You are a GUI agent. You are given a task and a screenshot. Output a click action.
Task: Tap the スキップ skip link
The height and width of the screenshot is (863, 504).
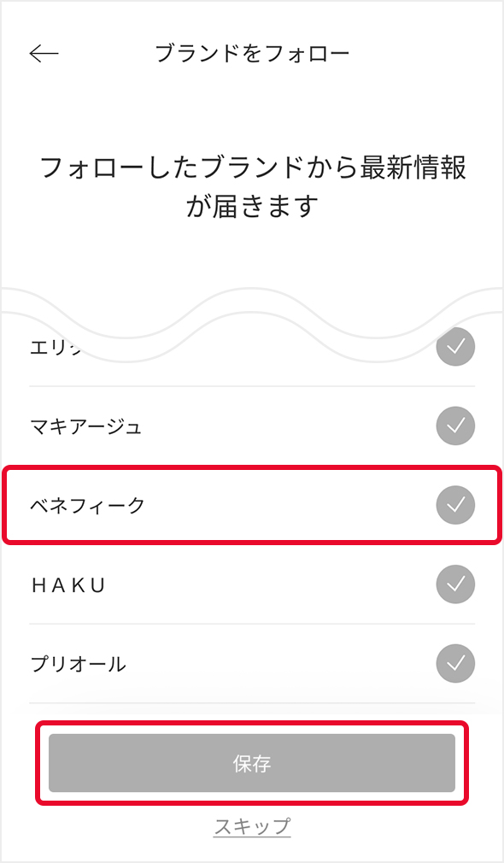pos(252,825)
